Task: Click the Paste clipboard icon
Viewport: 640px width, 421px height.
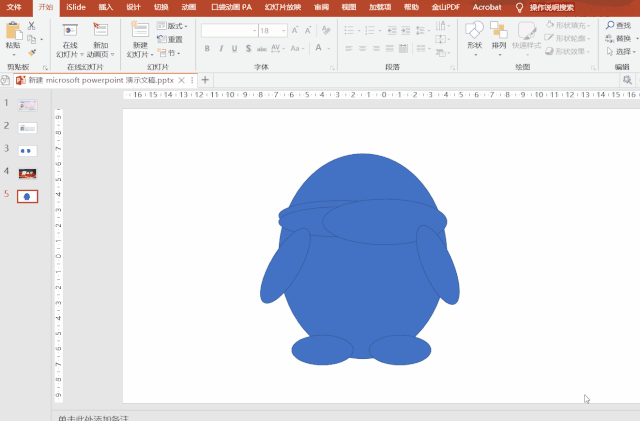Action: pos(13,31)
